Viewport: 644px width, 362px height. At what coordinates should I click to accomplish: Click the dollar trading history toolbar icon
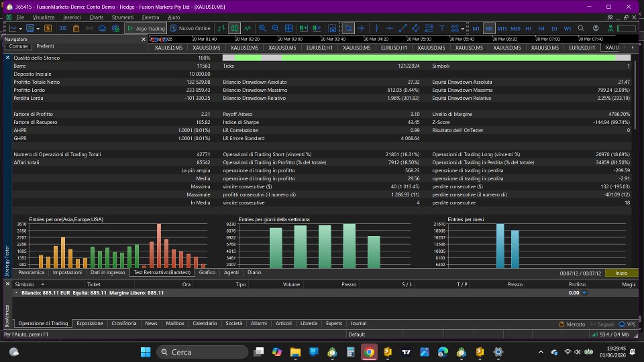pos(48,28)
